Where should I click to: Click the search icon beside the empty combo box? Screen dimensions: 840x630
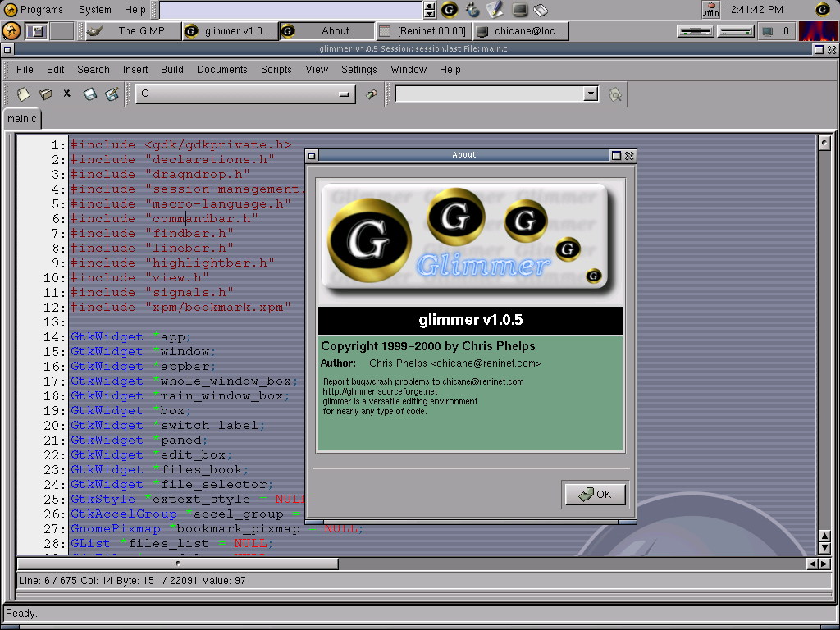(x=615, y=94)
